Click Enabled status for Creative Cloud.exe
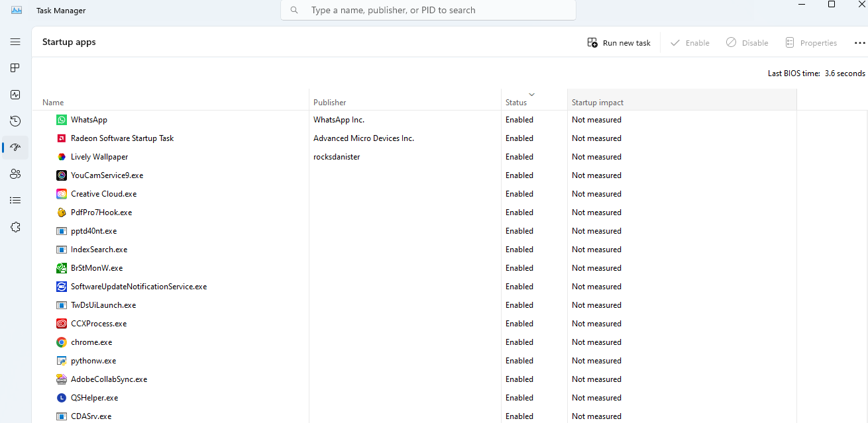 (x=519, y=194)
